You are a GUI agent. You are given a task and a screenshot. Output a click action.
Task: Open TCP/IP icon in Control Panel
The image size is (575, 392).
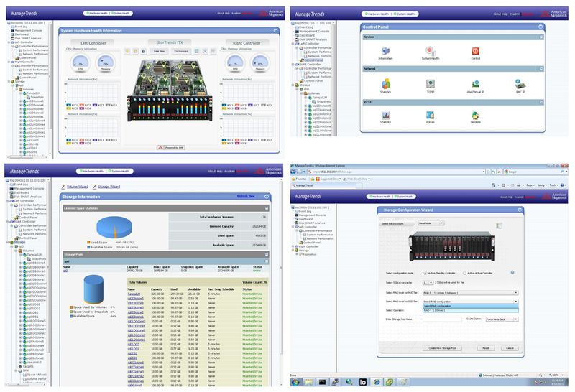click(430, 84)
